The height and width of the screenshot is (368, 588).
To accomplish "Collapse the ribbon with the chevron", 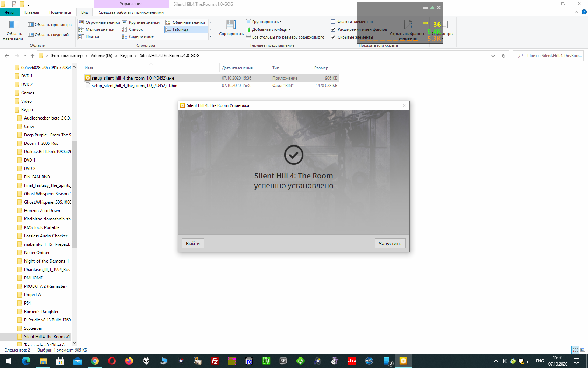I will coord(576,12).
